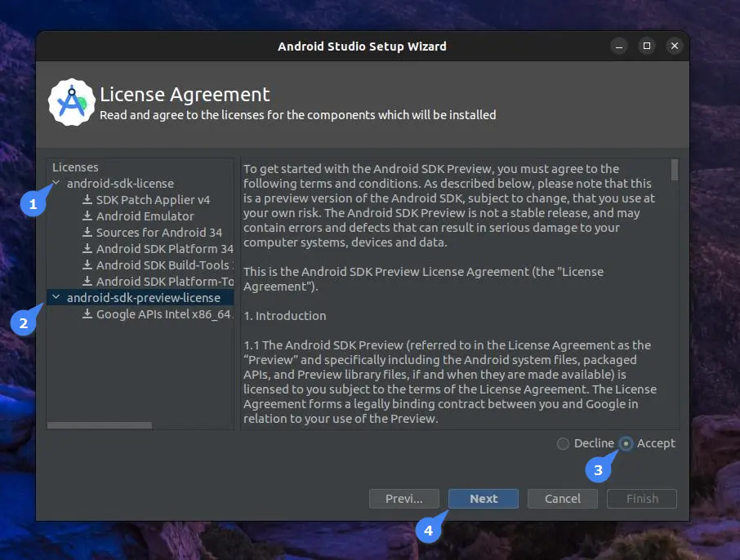Select Google APIs Intel x86_64 entry
Image resolution: width=740 pixels, height=560 pixels.
[x=165, y=314]
